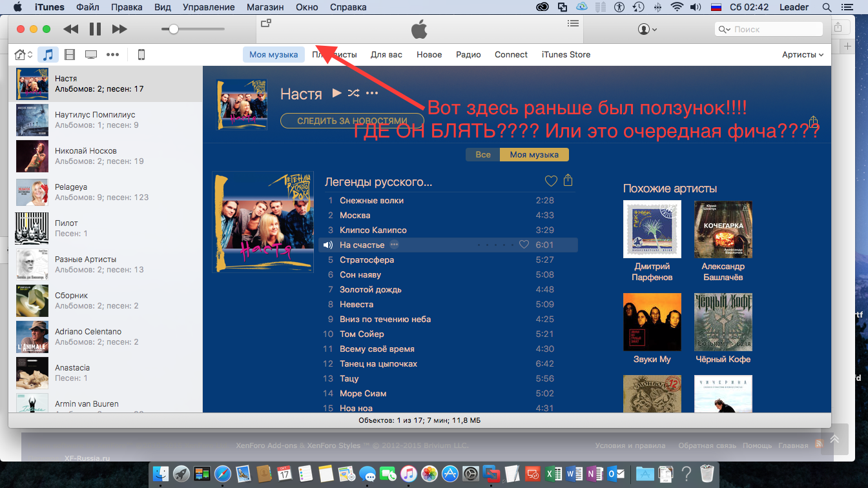Shuffle songs by Настя

click(x=353, y=93)
